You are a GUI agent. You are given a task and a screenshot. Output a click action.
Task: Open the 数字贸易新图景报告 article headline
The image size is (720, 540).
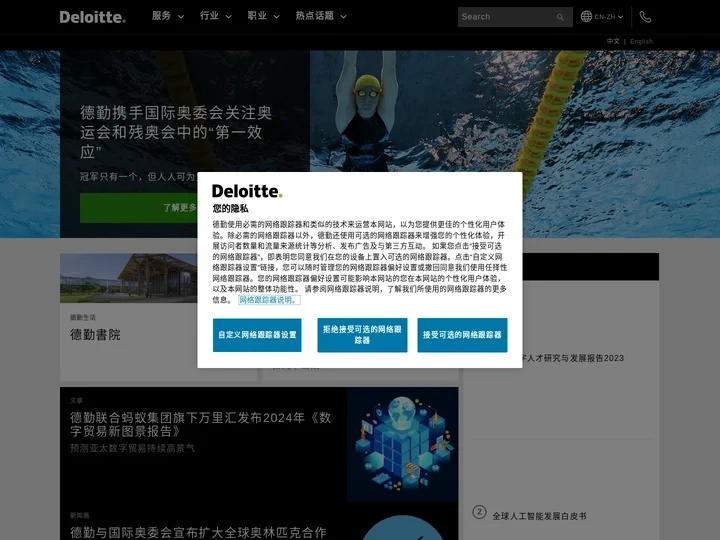click(201, 424)
